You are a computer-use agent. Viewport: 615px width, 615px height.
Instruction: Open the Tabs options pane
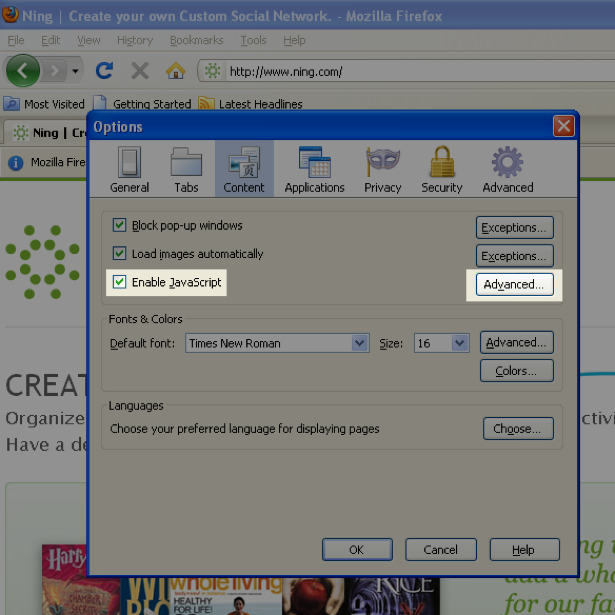point(186,169)
